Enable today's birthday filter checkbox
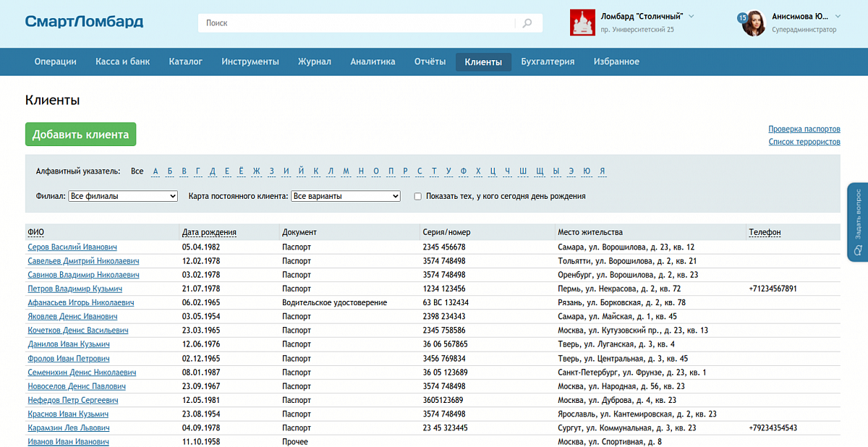Image resolution: width=868 pixels, height=447 pixels. pyautogui.click(x=417, y=196)
